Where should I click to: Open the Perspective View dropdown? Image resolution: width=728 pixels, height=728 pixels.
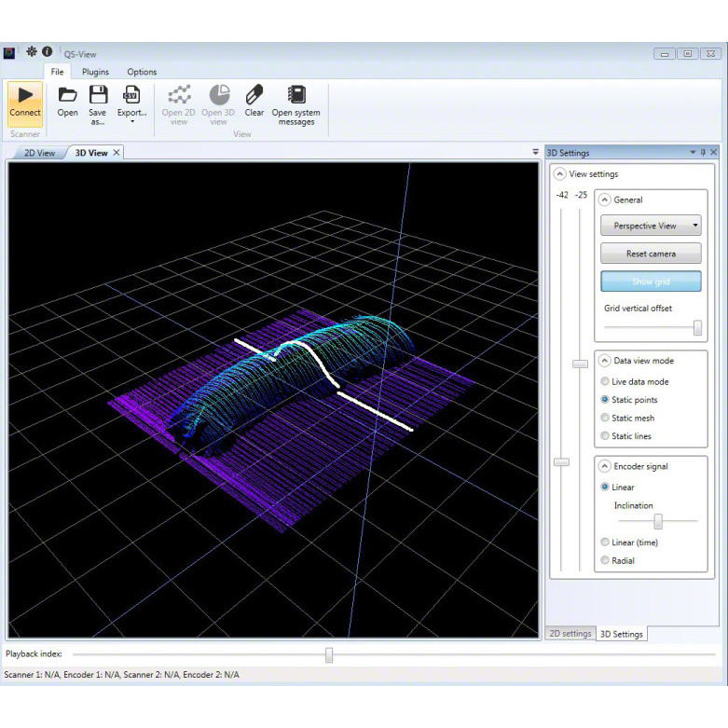pyautogui.click(x=651, y=226)
